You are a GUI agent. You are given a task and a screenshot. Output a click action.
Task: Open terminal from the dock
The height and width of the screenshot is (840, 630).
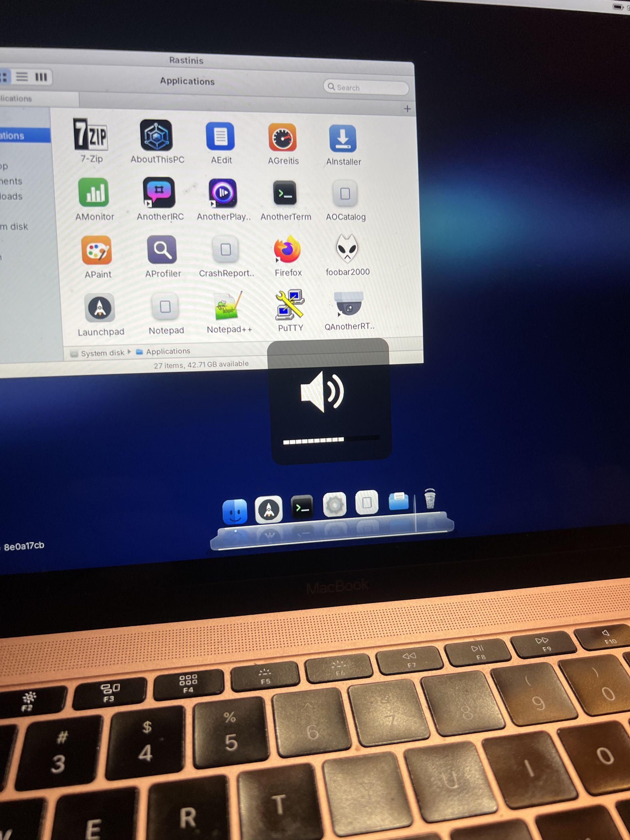coord(302,507)
